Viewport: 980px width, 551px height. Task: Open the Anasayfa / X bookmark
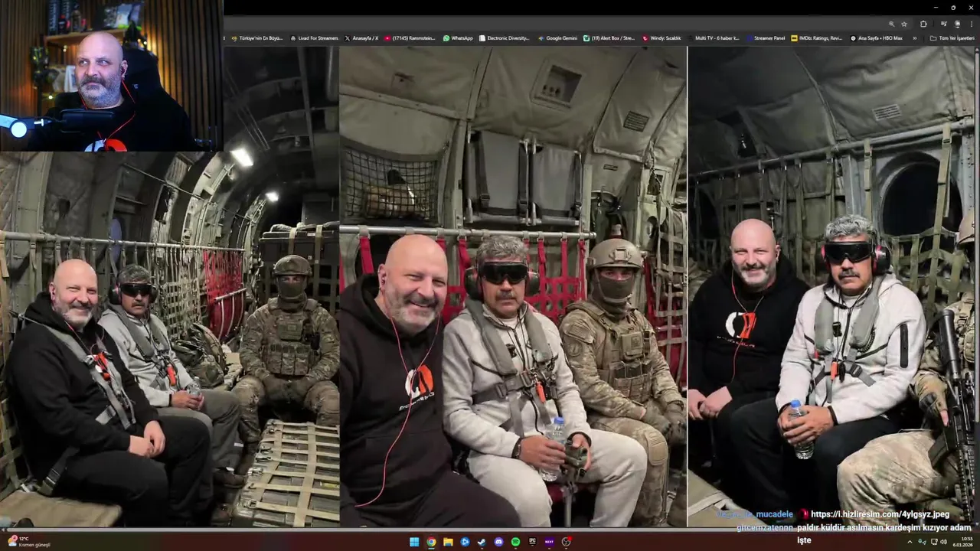(361, 37)
